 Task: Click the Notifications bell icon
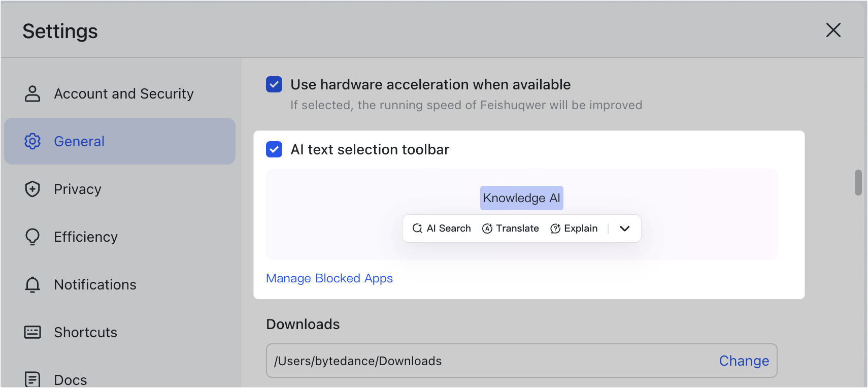(x=32, y=284)
